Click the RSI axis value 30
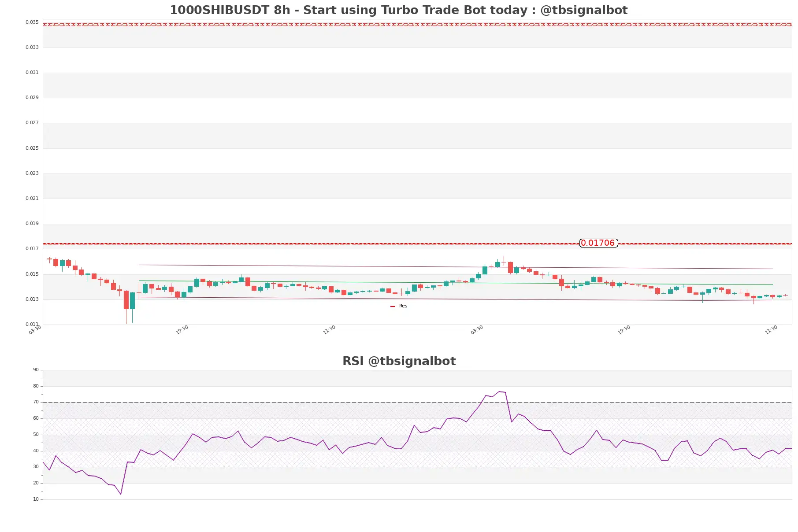 (36, 467)
